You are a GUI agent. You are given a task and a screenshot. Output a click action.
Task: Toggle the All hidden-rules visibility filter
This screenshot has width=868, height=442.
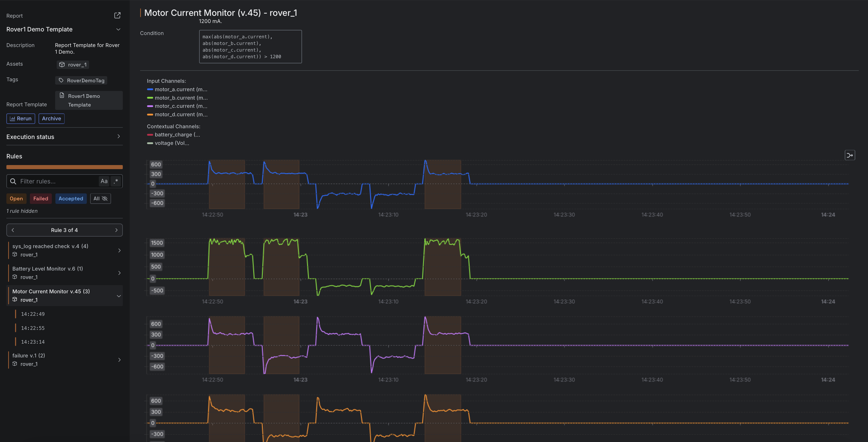point(100,199)
